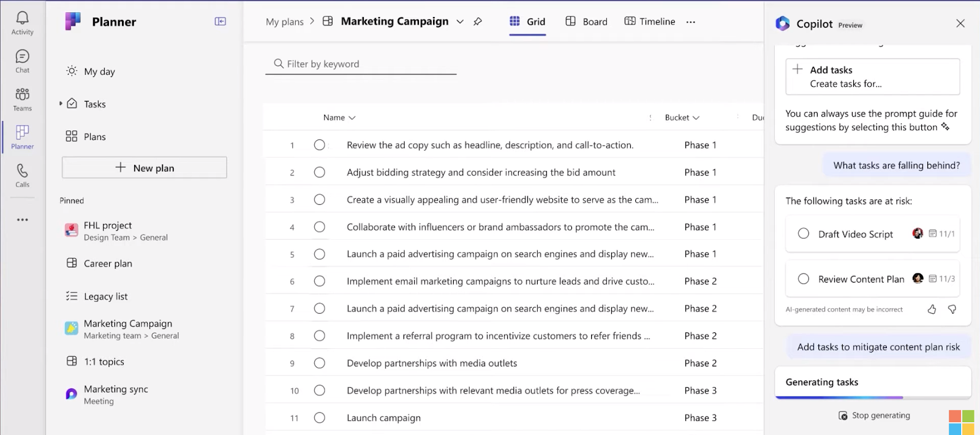Switch to the Timeline view tab

tap(649, 21)
